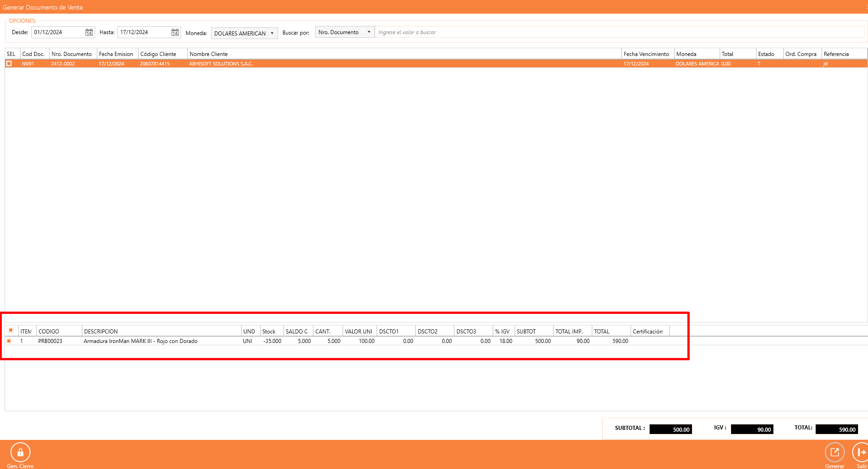Click the Stock column header
The width and height of the screenshot is (868, 469).
pos(272,331)
